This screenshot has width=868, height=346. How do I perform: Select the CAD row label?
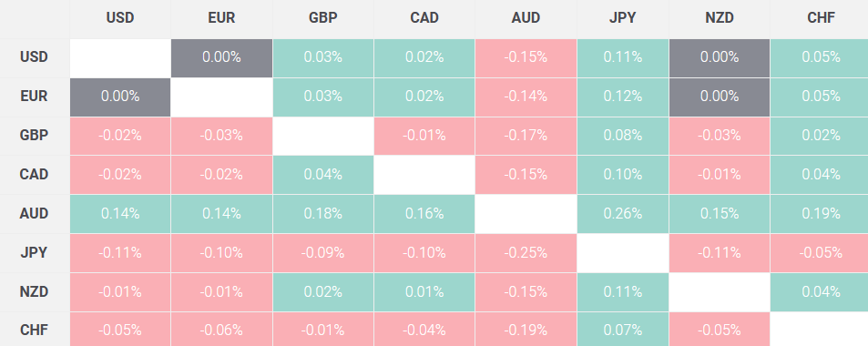tap(35, 175)
